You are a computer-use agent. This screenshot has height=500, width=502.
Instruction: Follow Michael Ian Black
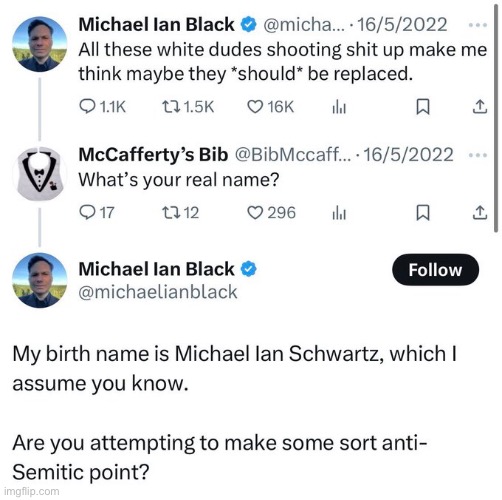(435, 270)
